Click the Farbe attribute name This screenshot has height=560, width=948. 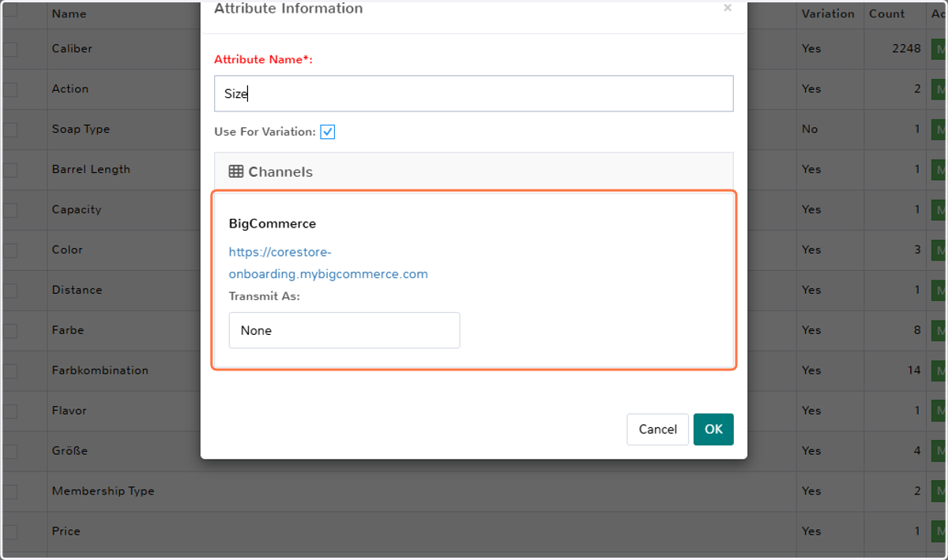click(x=68, y=331)
